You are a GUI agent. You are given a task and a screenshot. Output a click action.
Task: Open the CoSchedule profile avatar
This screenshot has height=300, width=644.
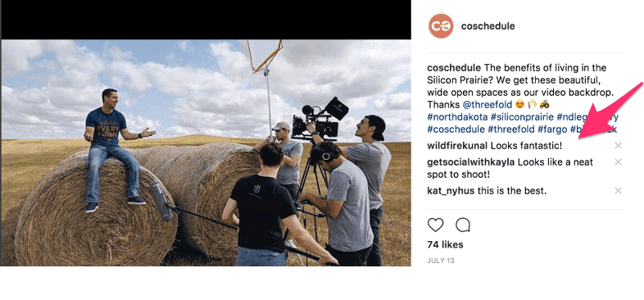[441, 26]
